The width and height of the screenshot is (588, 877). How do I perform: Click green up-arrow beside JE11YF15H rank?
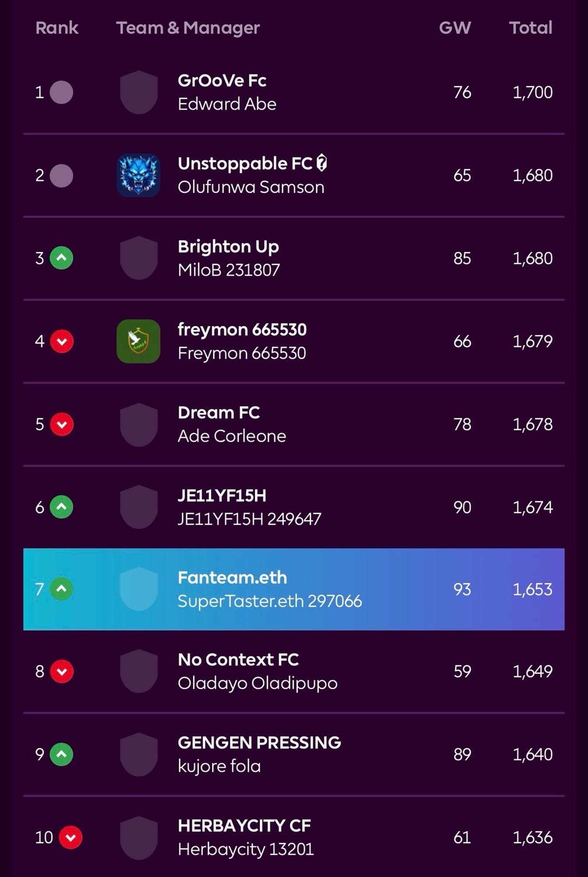point(61,507)
